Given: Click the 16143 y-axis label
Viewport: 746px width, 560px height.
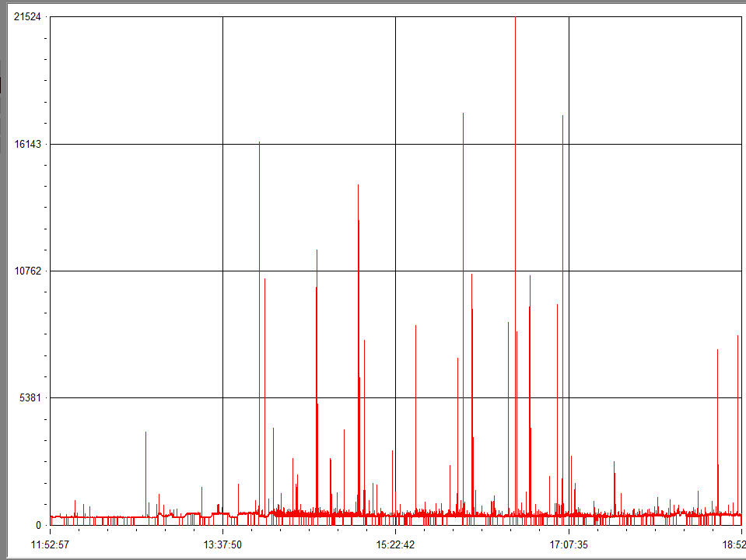Looking at the screenshot, I should click(27, 144).
